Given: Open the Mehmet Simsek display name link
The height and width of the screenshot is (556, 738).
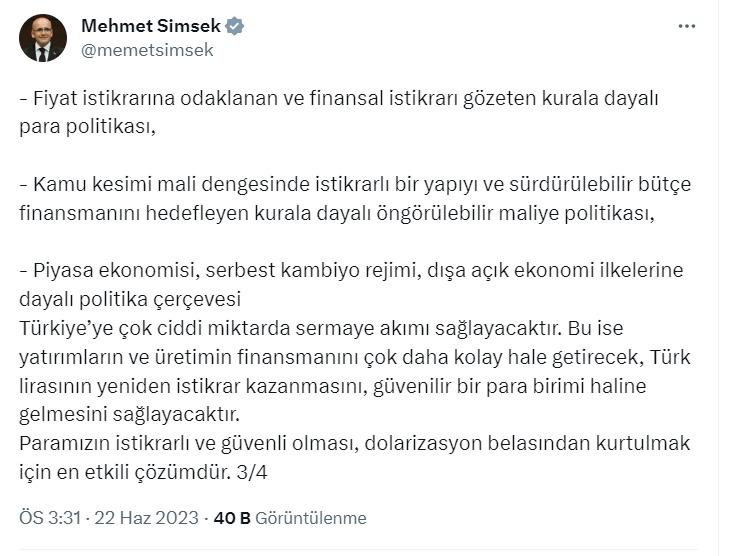Looking at the screenshot, I should [151, 26].
